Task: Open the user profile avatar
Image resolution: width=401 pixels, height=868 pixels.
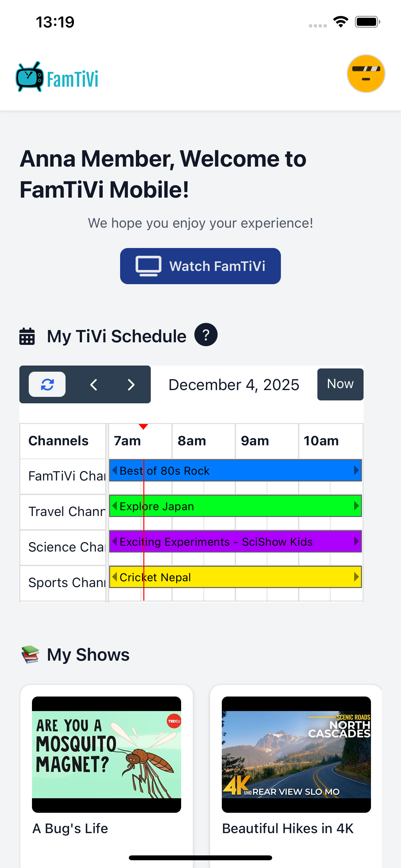Action: tap(365, 74)
